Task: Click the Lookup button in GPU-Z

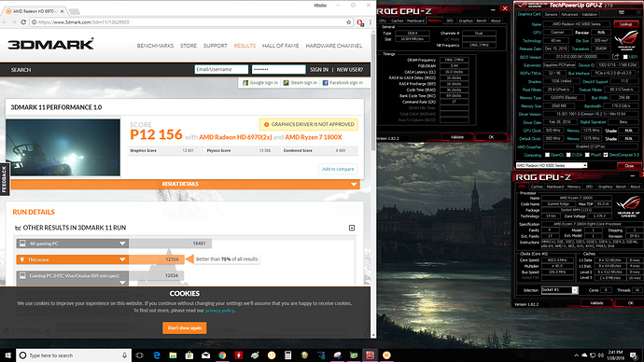Action: (625, 24)
